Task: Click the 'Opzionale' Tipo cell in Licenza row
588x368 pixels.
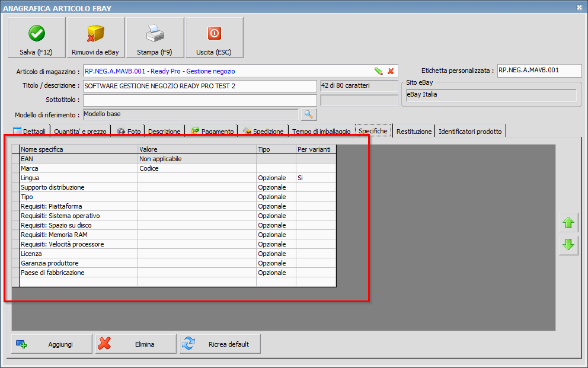Action: click(276, 254)
